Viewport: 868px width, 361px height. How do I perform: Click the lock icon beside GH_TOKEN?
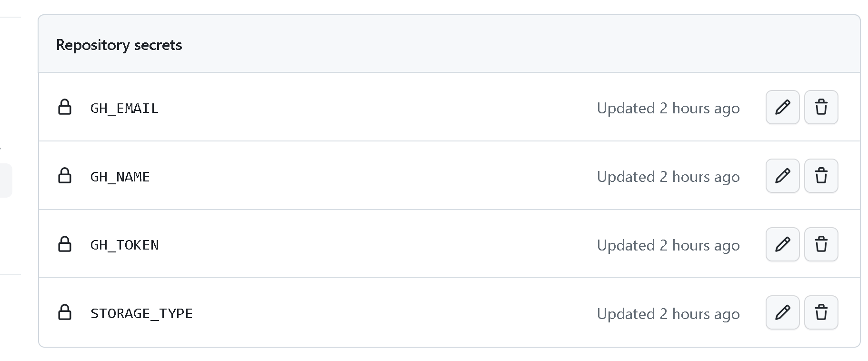click(65, 244)
